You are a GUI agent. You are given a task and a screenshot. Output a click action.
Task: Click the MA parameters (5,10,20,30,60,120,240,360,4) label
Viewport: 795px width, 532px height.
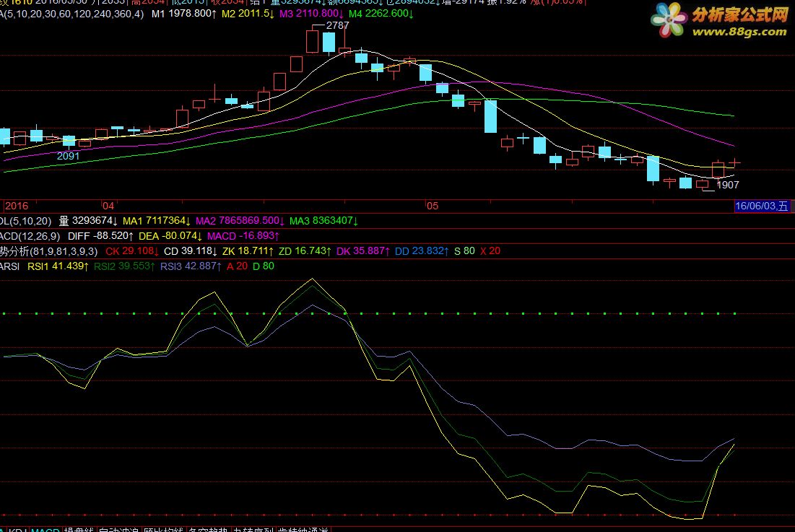[72, 14]
